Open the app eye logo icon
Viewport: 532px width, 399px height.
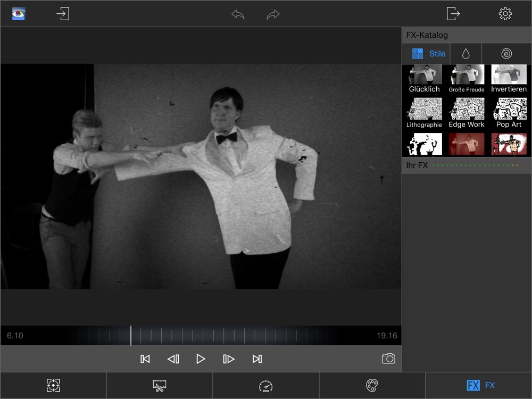click(x=19, y=14)
